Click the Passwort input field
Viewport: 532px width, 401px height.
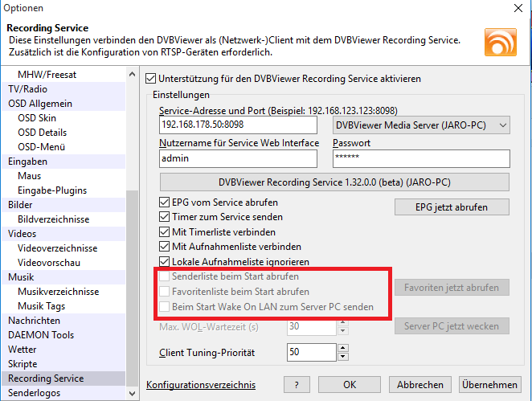pyautogui.click(x=421, y=158)
